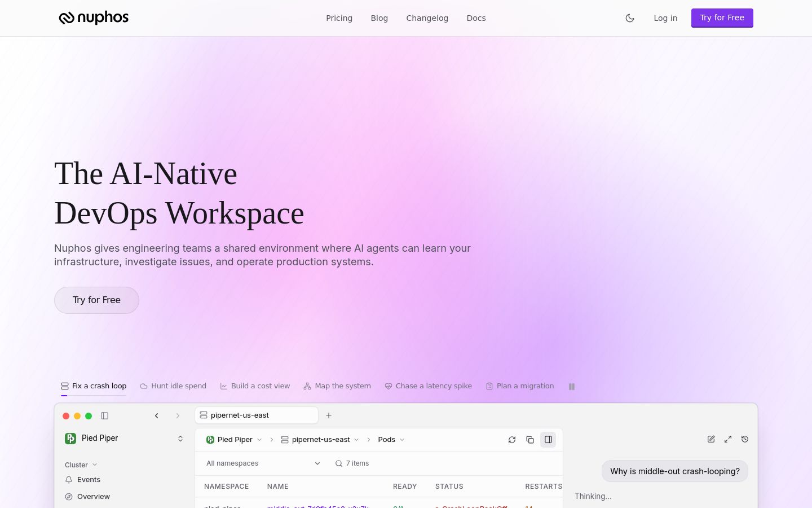The width and height of the screenshot is (812, 508).
Task: Refresh the pods list
Action: pyautogui.click(x=512, y=440)
